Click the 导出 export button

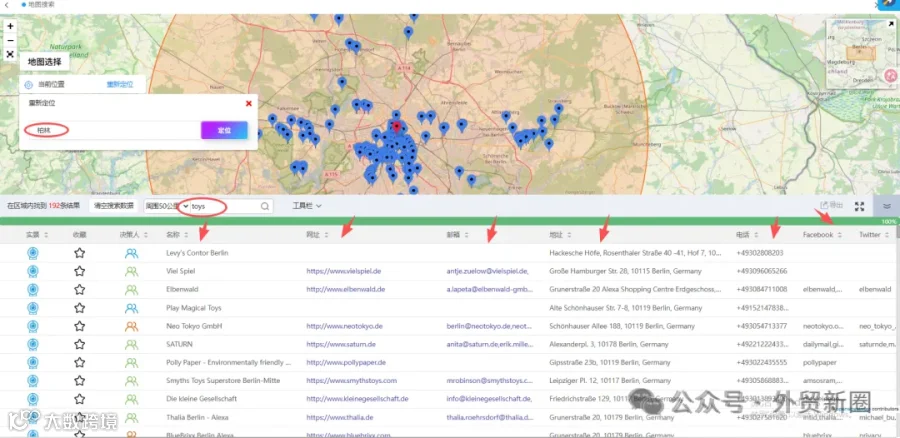click(831, 205)
